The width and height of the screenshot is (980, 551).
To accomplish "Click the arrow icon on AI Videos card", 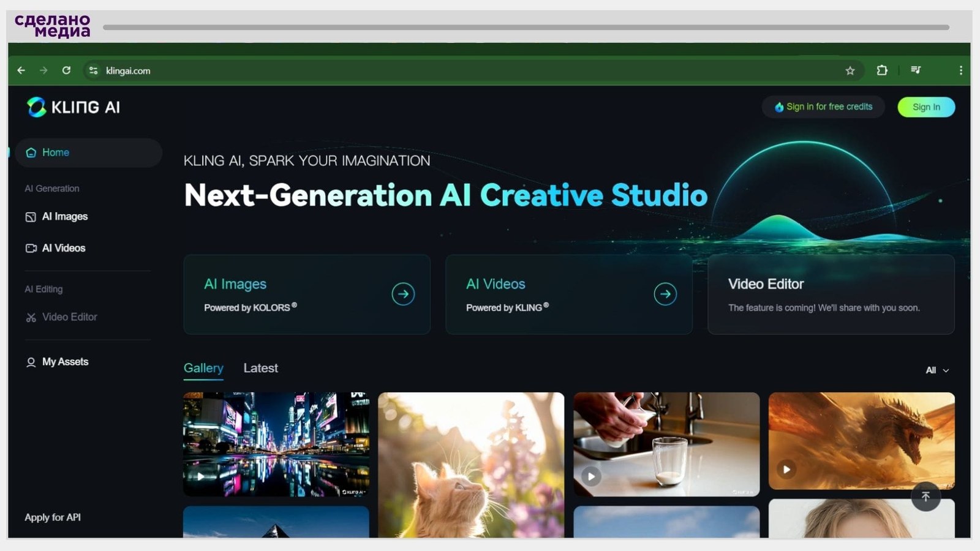I will point(665,294).
